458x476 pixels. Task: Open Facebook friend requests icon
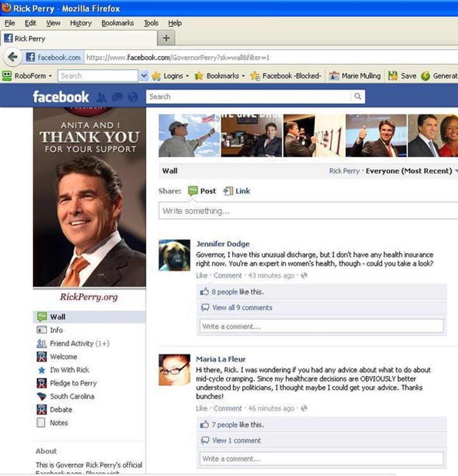(x=101, y=97)
